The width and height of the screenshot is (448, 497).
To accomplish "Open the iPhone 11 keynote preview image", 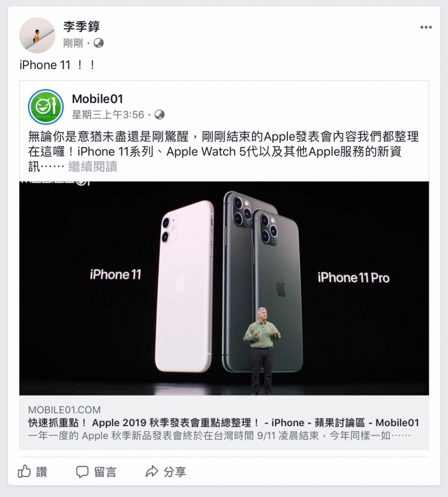I will click(x=224, y=288).
